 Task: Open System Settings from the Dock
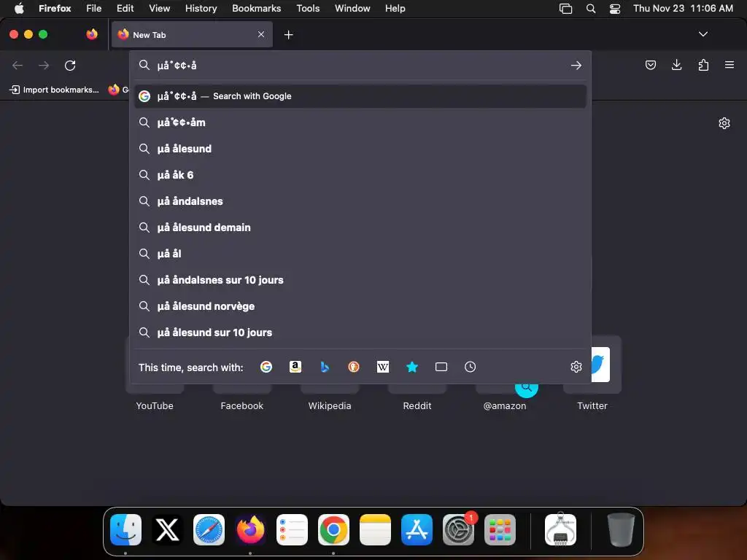tap(458, 529)
